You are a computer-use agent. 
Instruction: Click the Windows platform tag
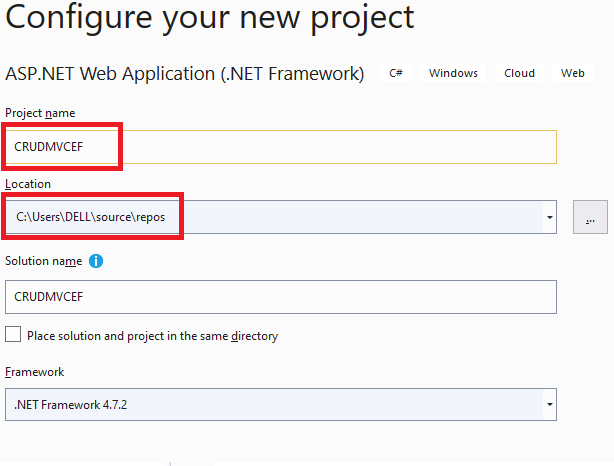coord(453,73)
